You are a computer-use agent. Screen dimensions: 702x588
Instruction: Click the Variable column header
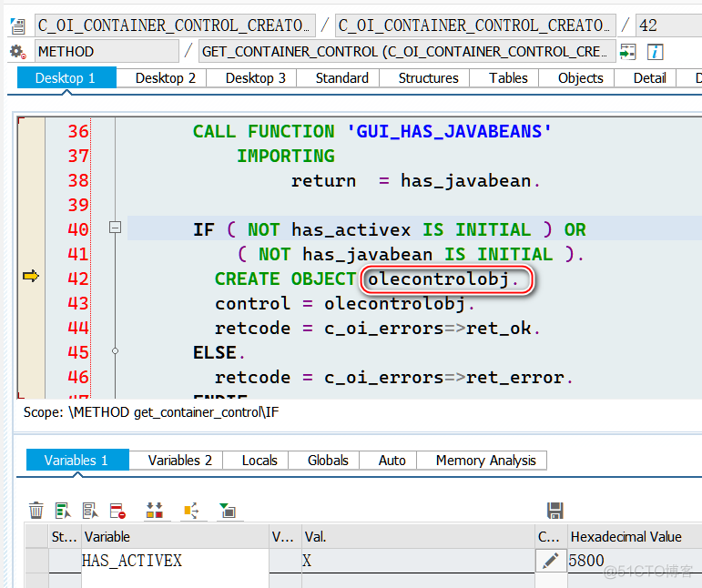point(175,536)
